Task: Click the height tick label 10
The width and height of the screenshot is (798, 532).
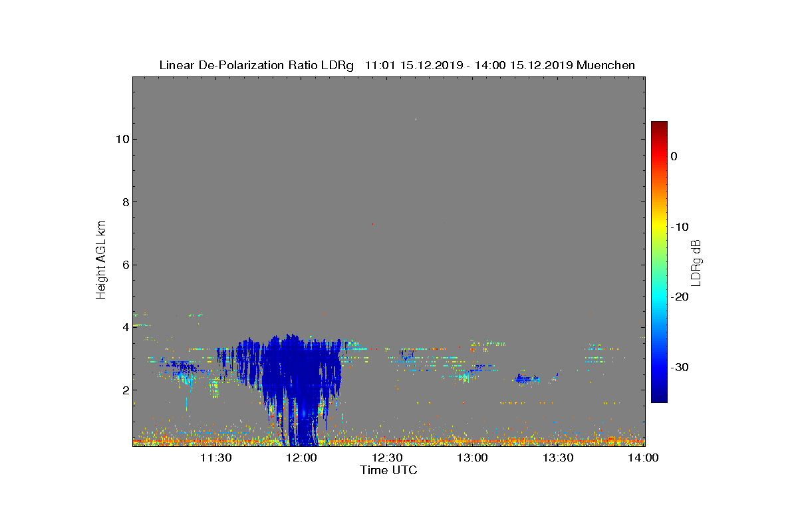Action: [x=122, y=139]
